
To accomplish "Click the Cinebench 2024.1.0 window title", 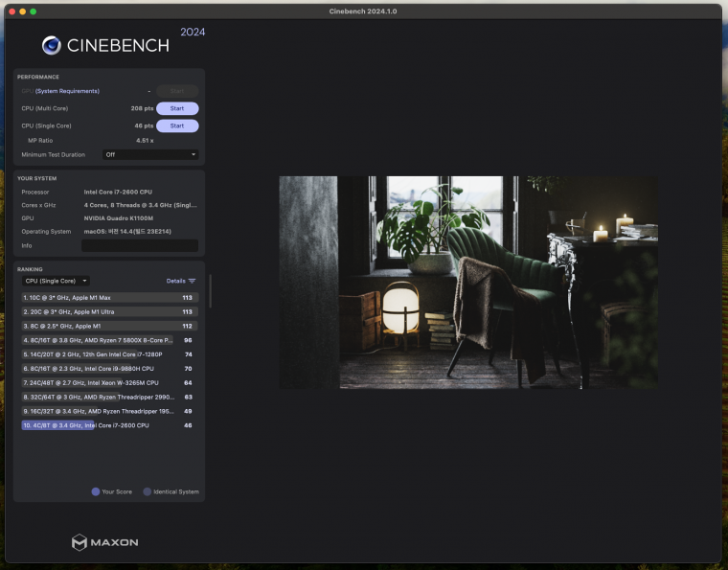I will [363, 11].
